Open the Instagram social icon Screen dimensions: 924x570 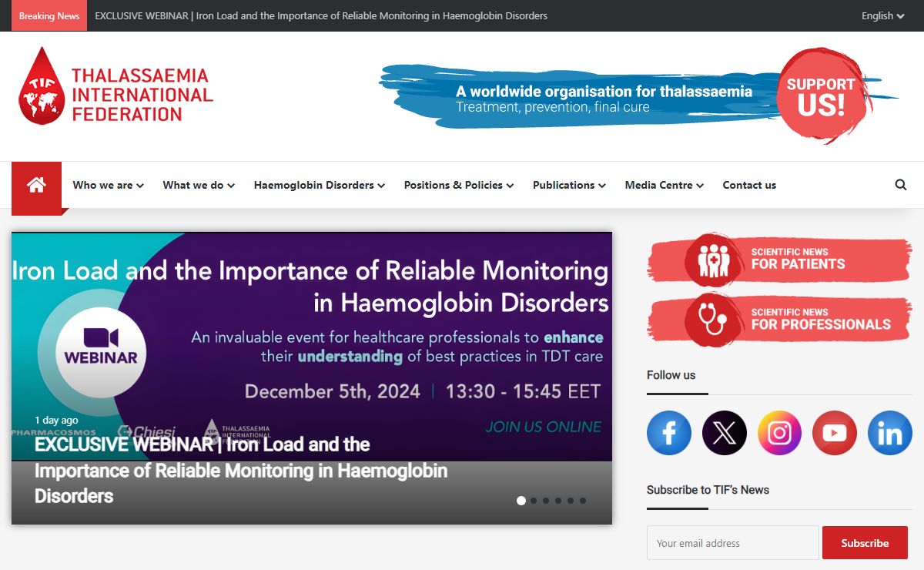pos(779,433)
